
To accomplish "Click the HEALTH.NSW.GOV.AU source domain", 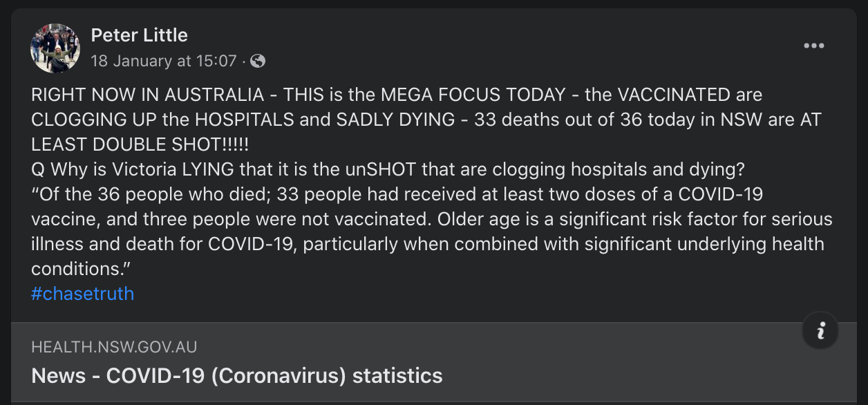I will 114,348.
